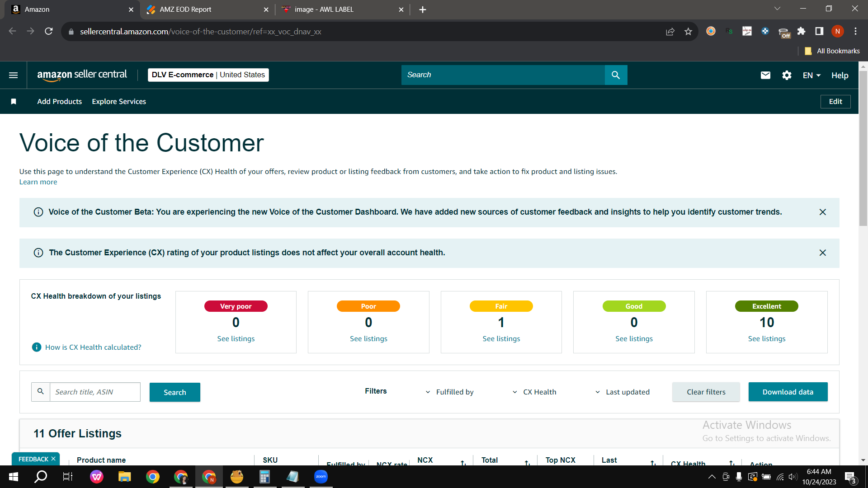Expand the Last updated filter
This screenshot has width=868, height=488.
(x=622, y=392)
